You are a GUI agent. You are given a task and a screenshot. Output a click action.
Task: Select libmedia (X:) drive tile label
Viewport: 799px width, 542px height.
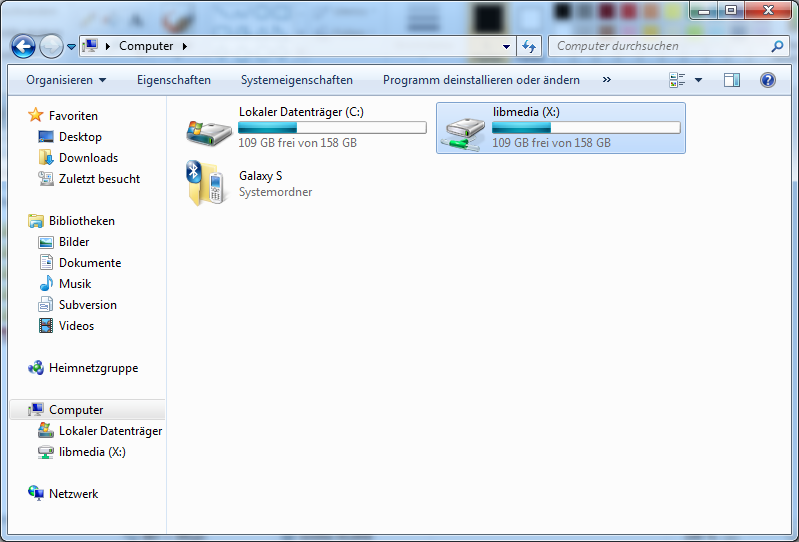coord(526,112)
